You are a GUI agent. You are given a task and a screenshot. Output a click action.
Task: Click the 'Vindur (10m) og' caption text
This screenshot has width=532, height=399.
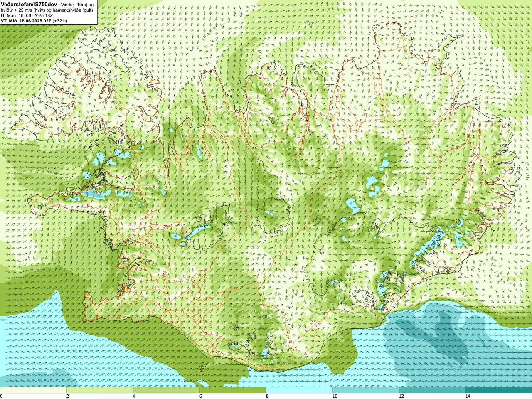(x=78, y=4)
